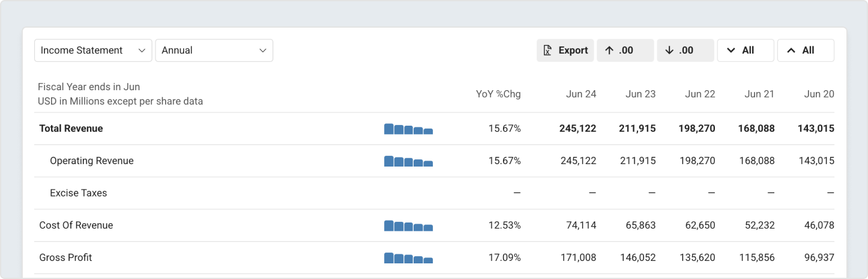The height and width of the screenshot is (279, 868).
Task: Click the Gross Profit bar sparkline
Action: (x=408, y=258)
